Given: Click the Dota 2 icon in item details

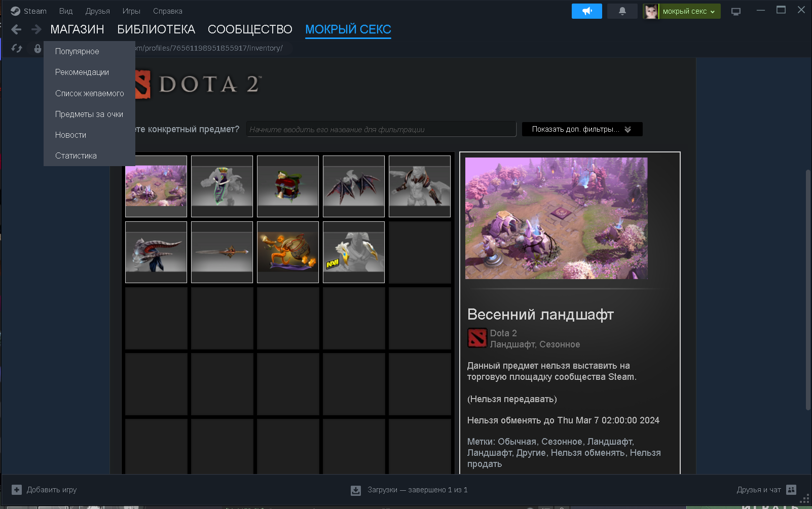Looking at the screenshot, I should (x=477, y=338).
